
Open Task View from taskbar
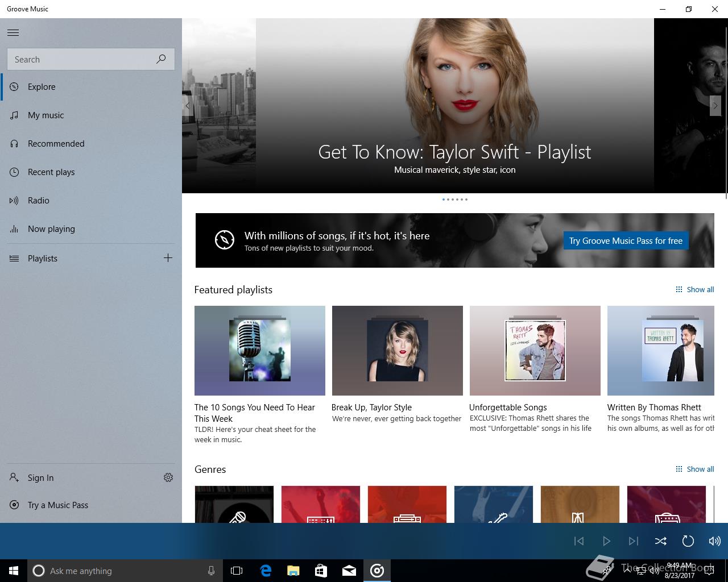tap(237, 571)
